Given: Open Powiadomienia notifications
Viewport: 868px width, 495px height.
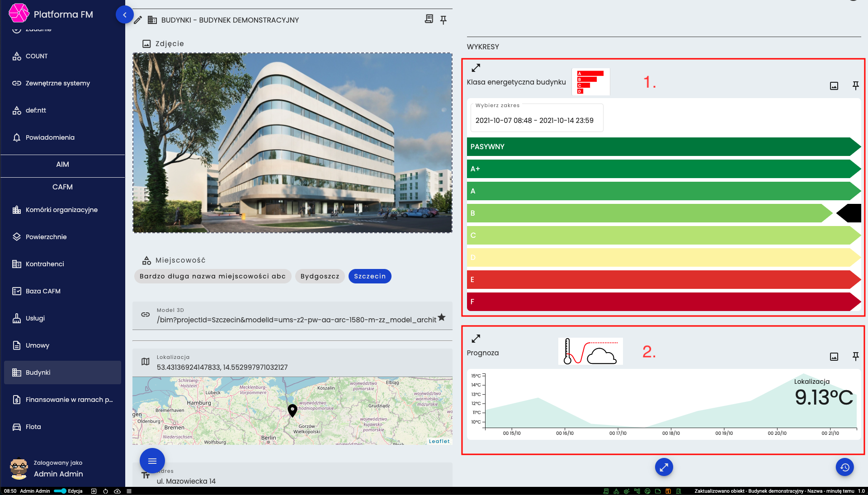Looking at the screenshot, I should (x=63, y=137).
